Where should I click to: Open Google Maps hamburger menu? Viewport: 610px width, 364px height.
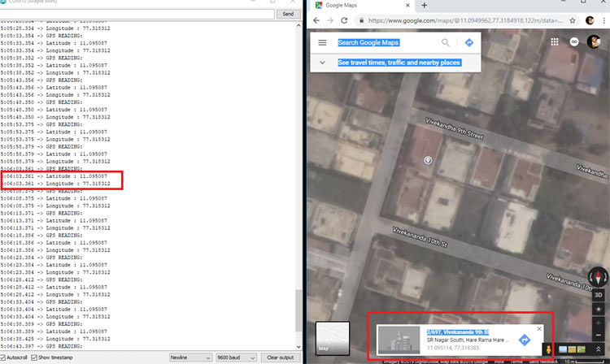[x=322, y=43]
